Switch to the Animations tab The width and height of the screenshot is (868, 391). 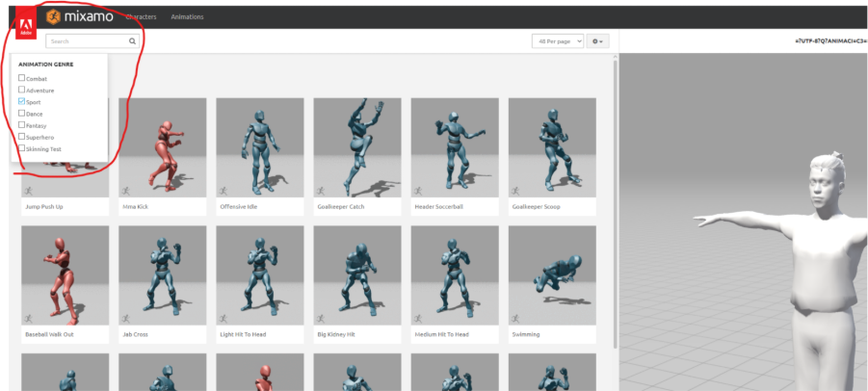[187, 17]
